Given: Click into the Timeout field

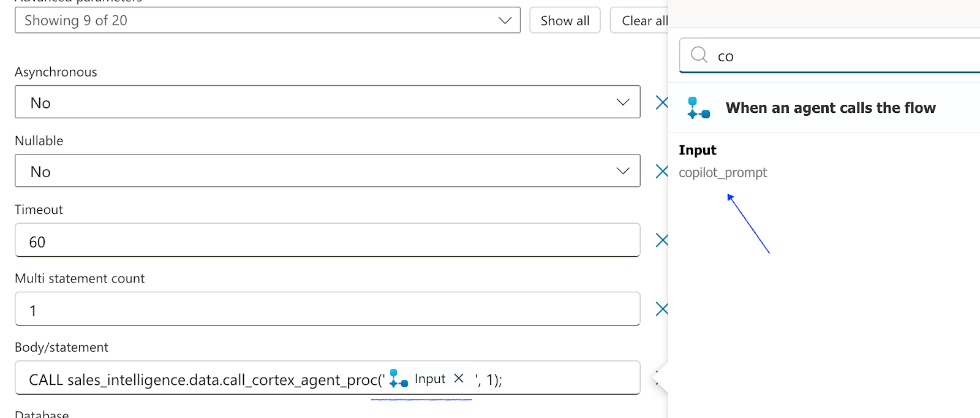Looking at the screenshot, I should tap(328, 240).
